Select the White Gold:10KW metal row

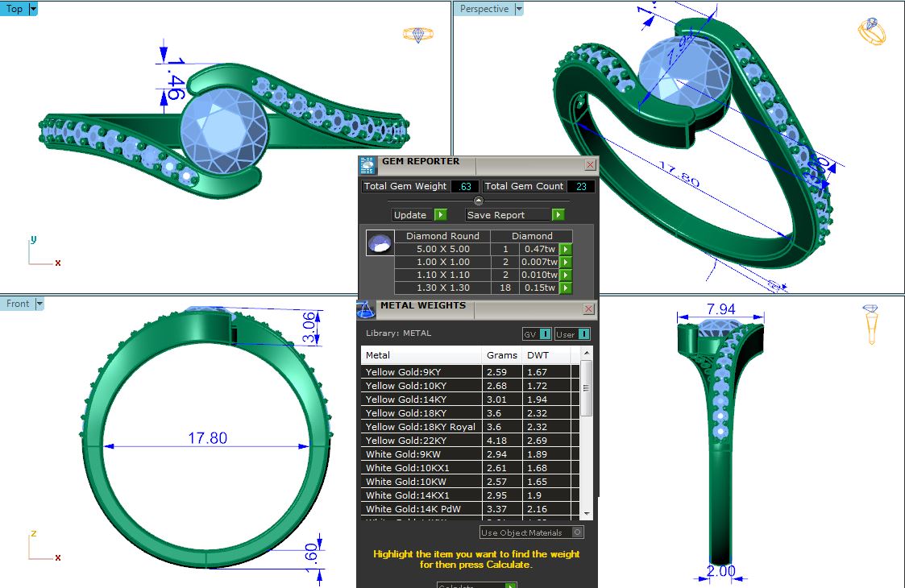tap(422, 482)
